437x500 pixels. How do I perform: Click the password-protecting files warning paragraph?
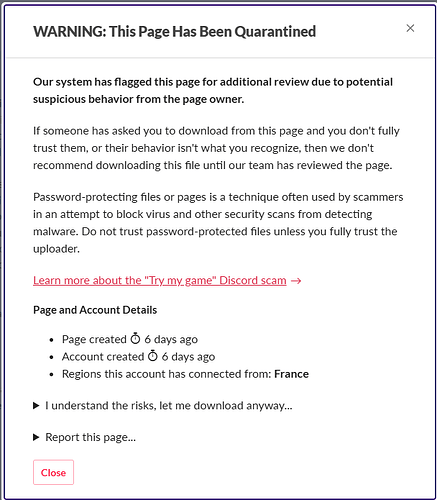[218, 223]
